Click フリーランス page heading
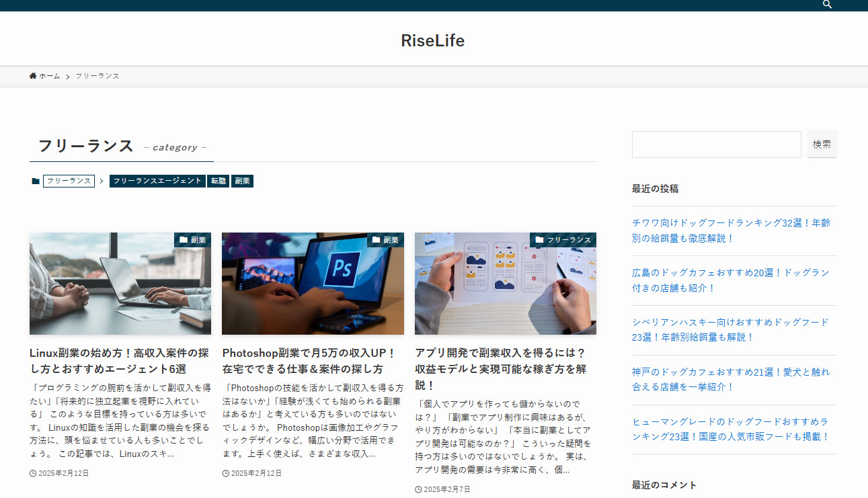 [x=86, y=146]
